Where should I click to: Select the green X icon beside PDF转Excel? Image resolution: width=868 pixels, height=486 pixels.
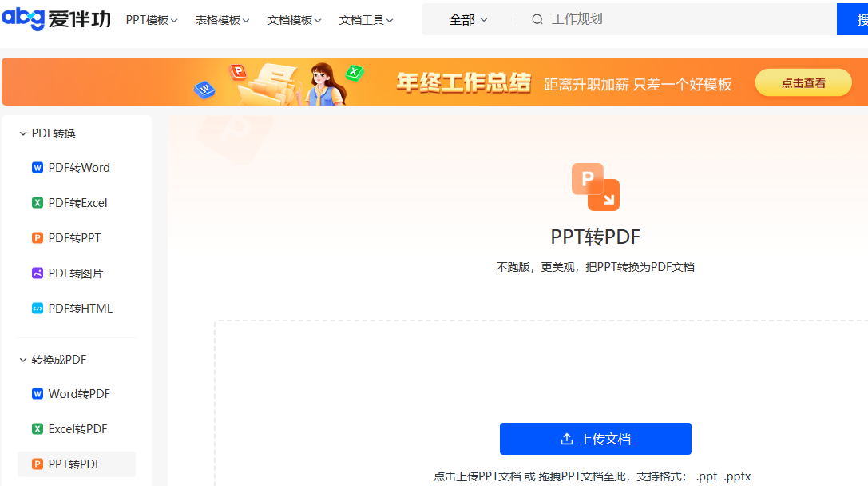tap(37, 202)
